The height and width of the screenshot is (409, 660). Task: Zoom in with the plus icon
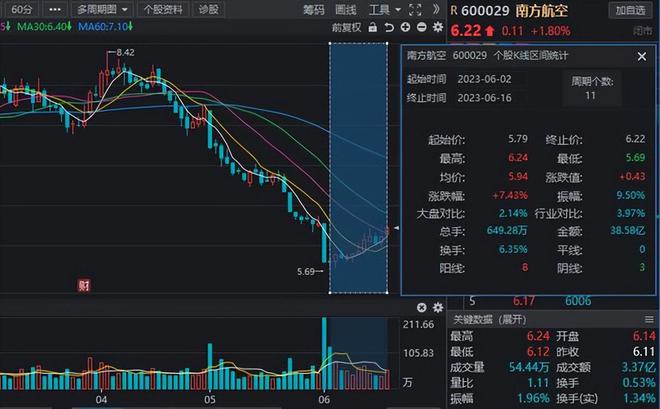[405, 27]
